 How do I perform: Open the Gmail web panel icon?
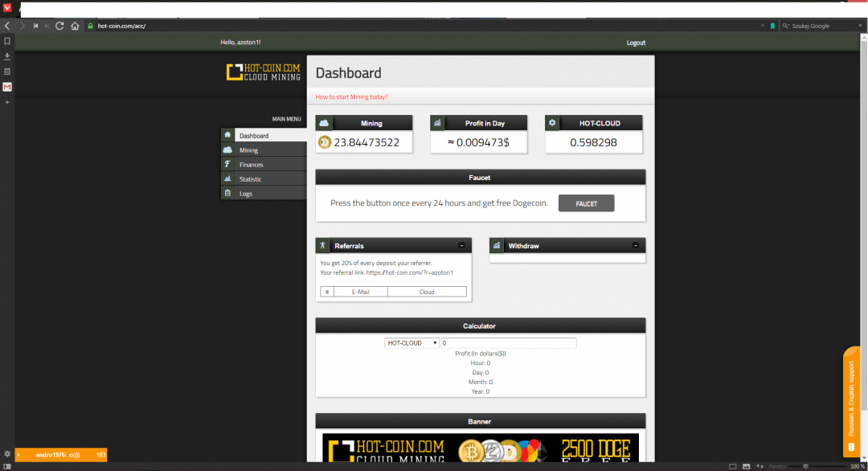(7, 87)
